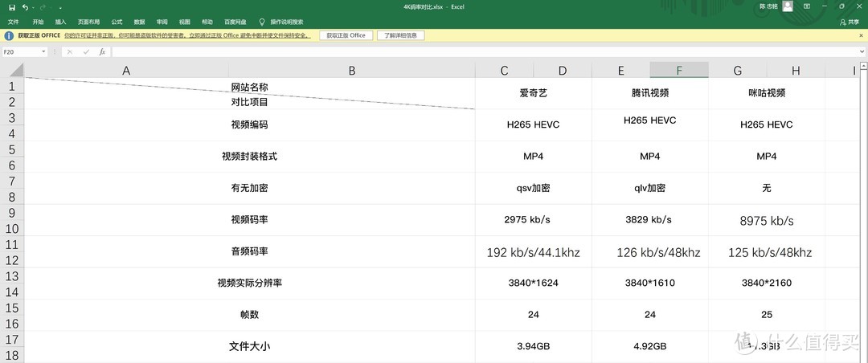This screenshot has height=363, width=868.
Task: Select column H header
Action: pos(796,71)
